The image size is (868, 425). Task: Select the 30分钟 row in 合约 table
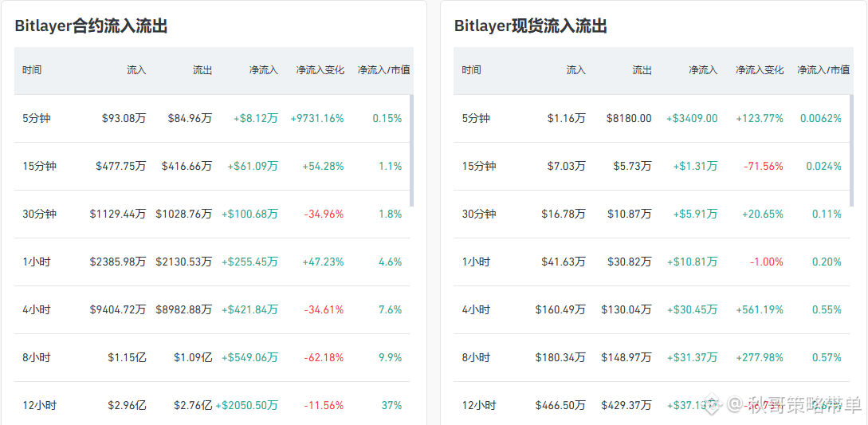[212, 214]
